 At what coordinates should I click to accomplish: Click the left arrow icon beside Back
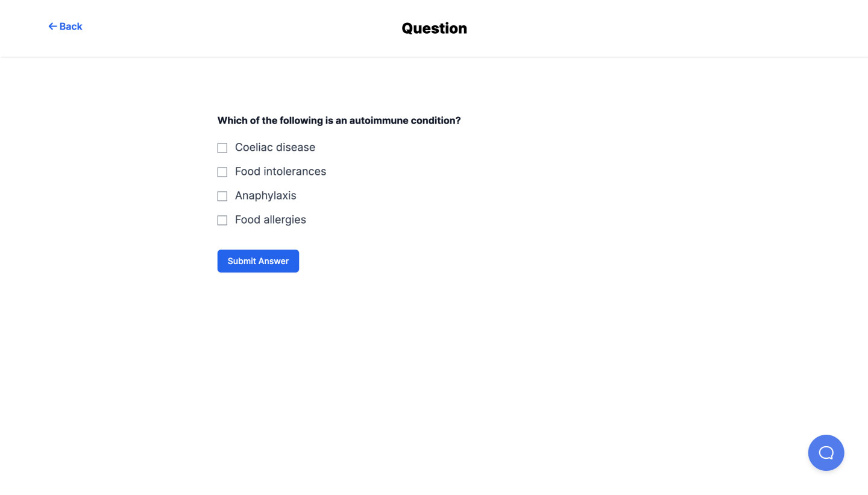click(x=52, y=27)
